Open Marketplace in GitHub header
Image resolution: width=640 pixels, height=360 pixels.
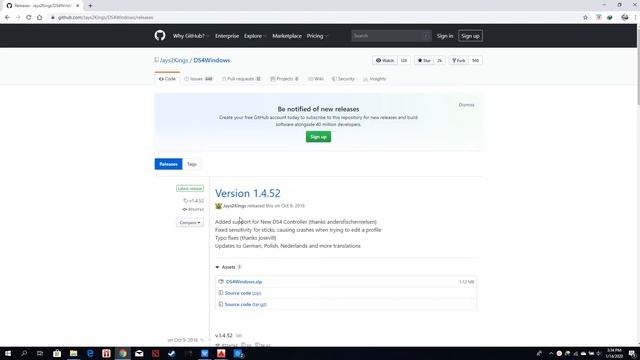pos(287,36)
